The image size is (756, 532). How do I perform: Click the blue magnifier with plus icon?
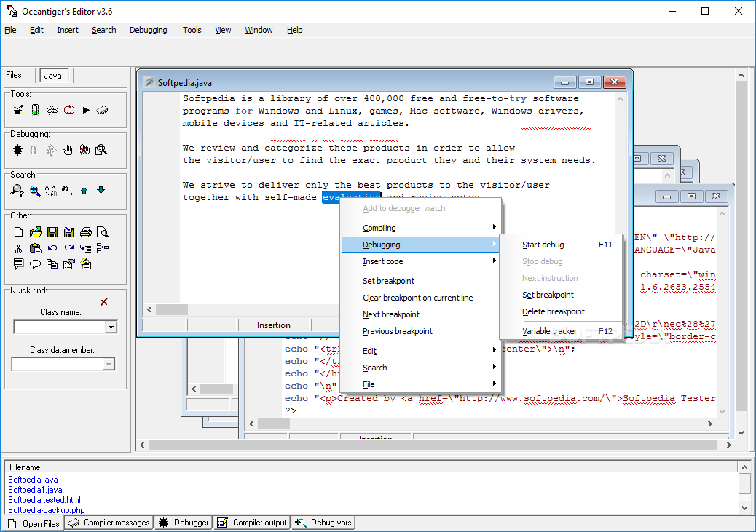click(x=35, y=191)
